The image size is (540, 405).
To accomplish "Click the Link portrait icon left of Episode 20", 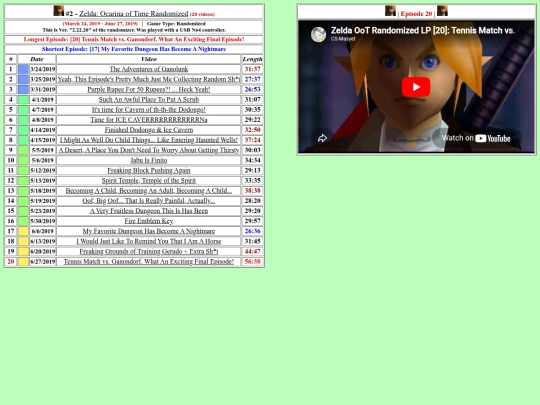I will pyautogui.click(x=390, y=11).
